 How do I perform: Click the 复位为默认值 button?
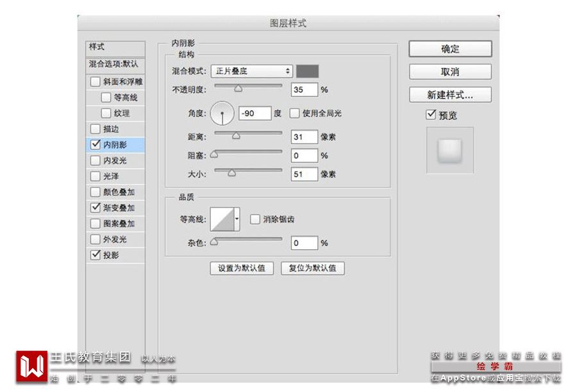313,268
